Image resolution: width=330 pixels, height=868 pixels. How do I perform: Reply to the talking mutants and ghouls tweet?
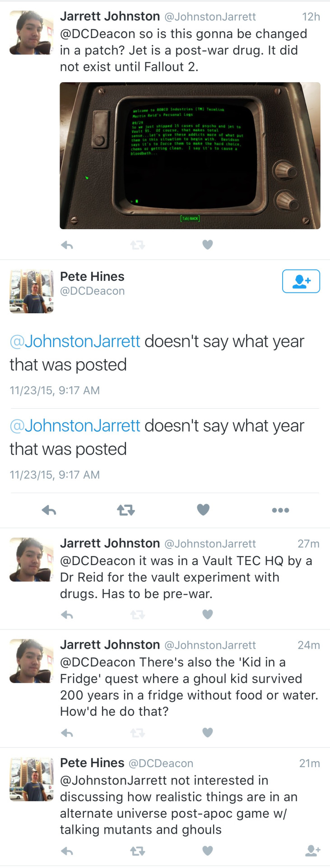(67, 851)
